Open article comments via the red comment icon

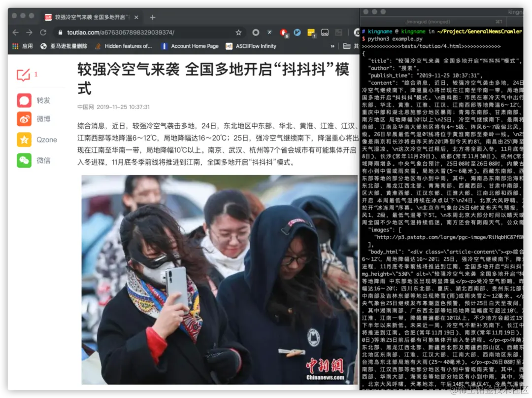24,74
